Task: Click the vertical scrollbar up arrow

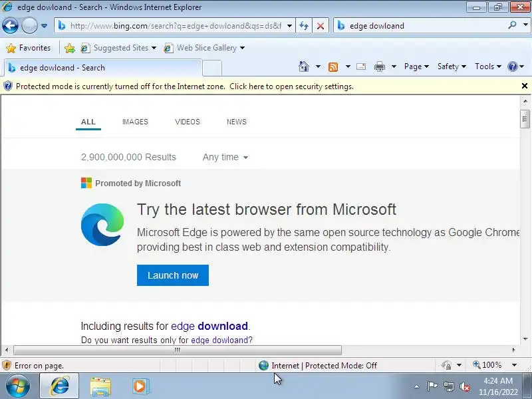Action: (x=525, y=101)
